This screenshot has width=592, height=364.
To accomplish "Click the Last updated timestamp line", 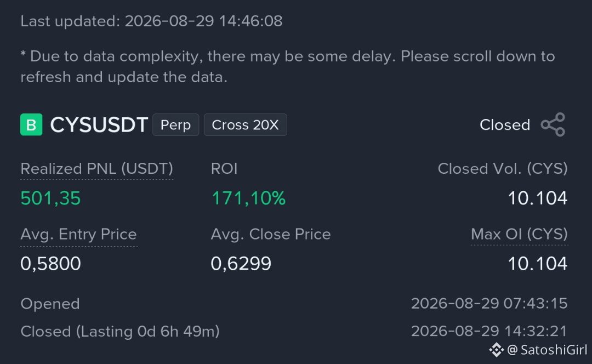I will pos(151,21).
